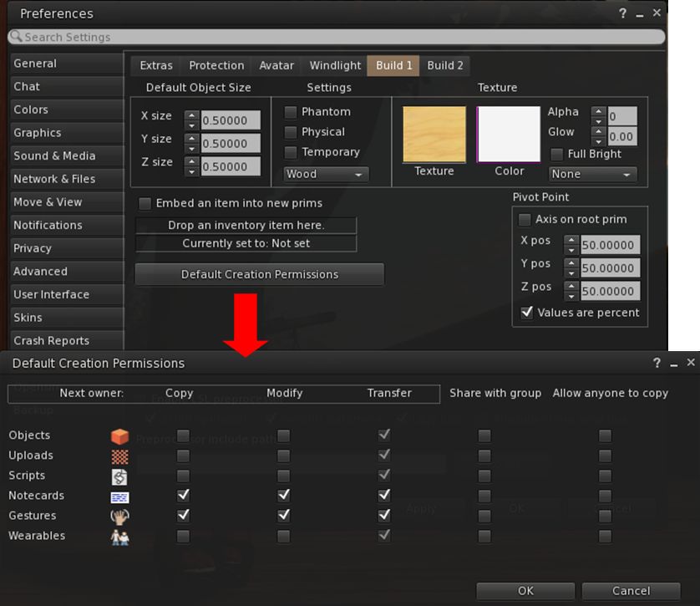Click the Notecards icon

point(120,496)
